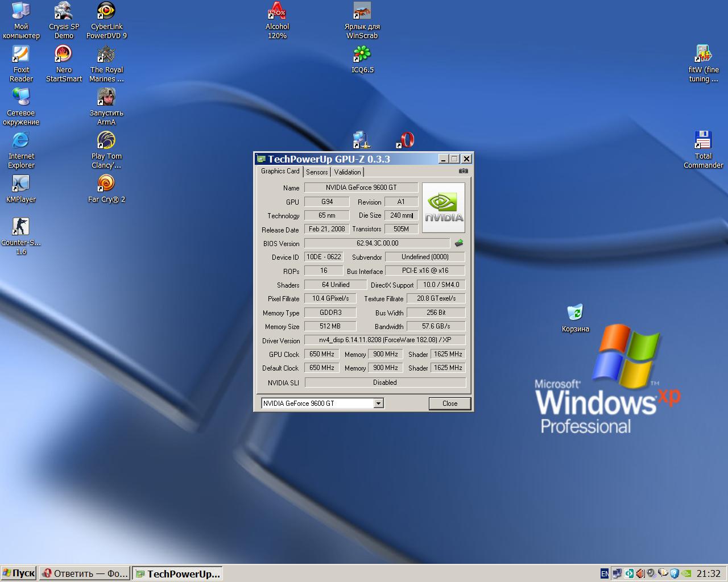Open the Foxit Reader desktop icon
The height and width of the screenshot is (582, 728).
click(x=21, y=64)
